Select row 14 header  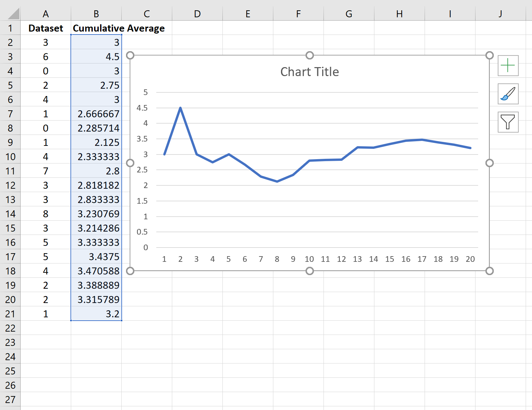pyautogui.click(x=11, y=214)
